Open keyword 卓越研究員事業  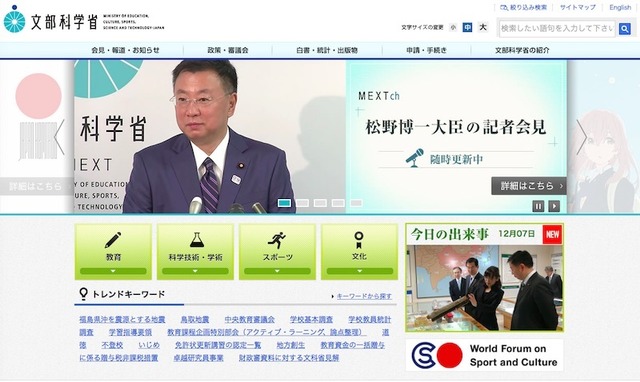[x=198, y=358]
